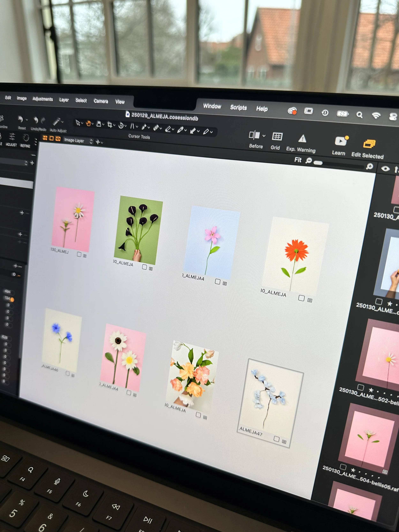
Task: Click the Learn button
Action: click(341, 141)
